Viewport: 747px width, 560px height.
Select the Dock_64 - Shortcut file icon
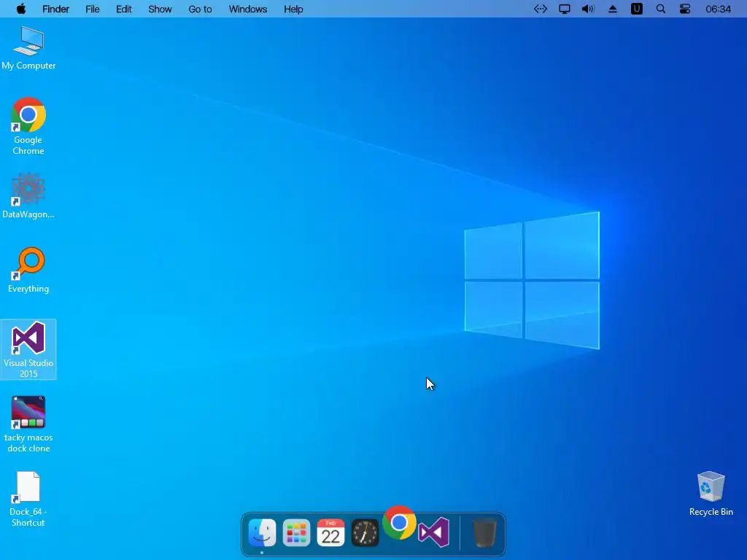28,499
